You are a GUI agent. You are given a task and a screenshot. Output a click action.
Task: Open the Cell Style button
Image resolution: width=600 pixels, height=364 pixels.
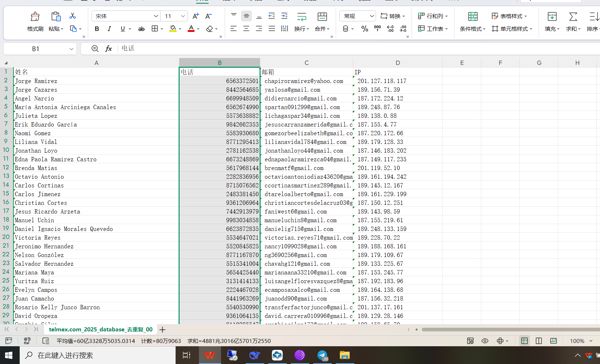[x=512, y=29]
